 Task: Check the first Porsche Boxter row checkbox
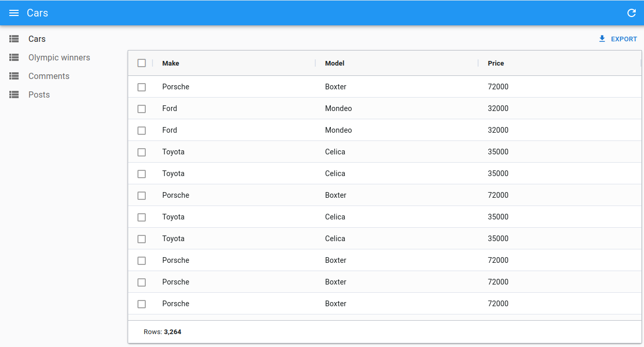(142, 87)
